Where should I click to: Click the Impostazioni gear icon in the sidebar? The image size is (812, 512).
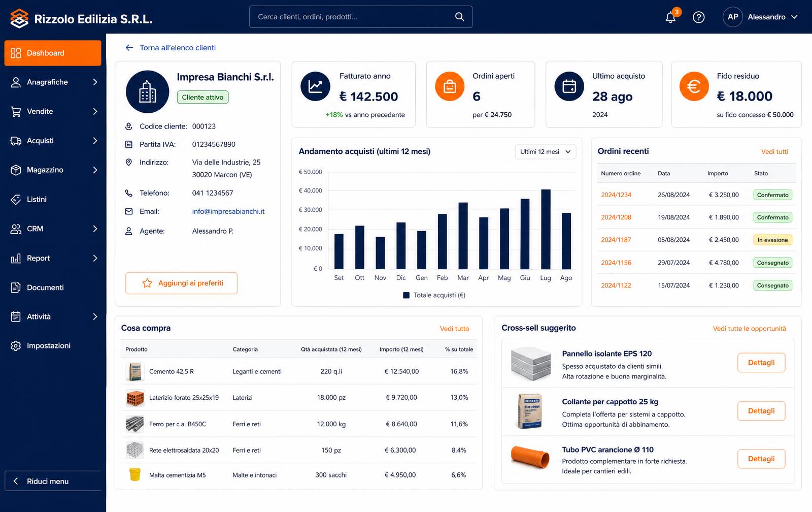[16, 346]
